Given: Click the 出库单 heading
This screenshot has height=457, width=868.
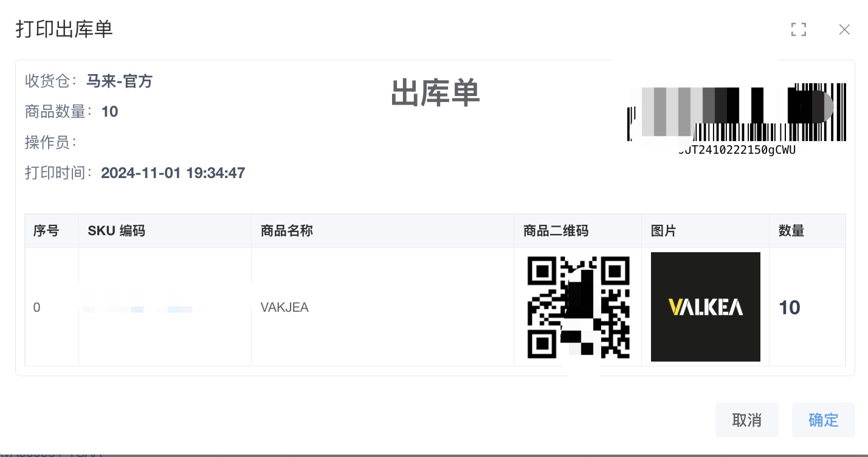Looking at the screenshot, I should (x=435, y=94).
